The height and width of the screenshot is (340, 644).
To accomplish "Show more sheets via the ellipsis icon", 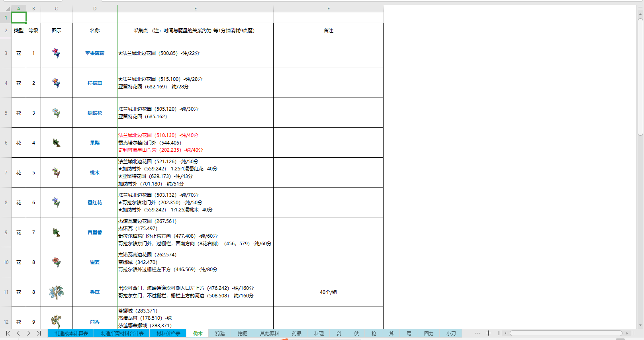I will tap(478, 333).
